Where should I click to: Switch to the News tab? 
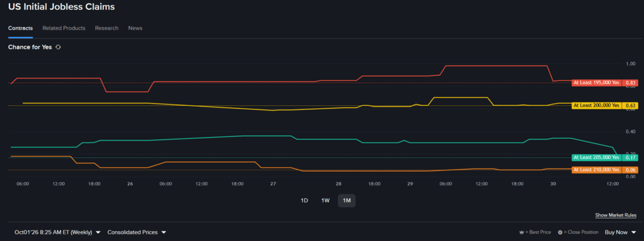pos(135,28)
